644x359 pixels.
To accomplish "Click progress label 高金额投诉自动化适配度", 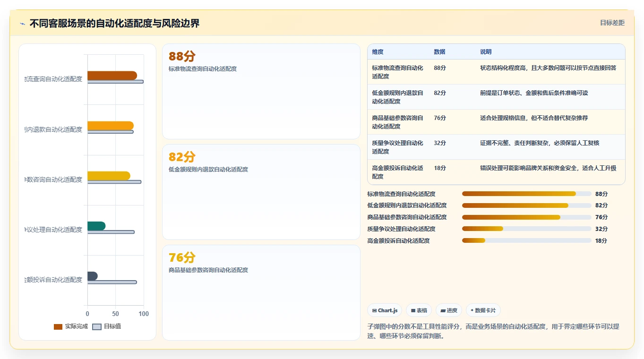I will point(398,240).
